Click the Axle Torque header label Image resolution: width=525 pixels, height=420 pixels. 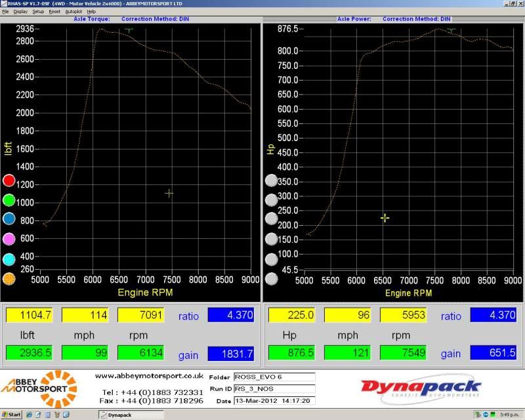[92, 19]
